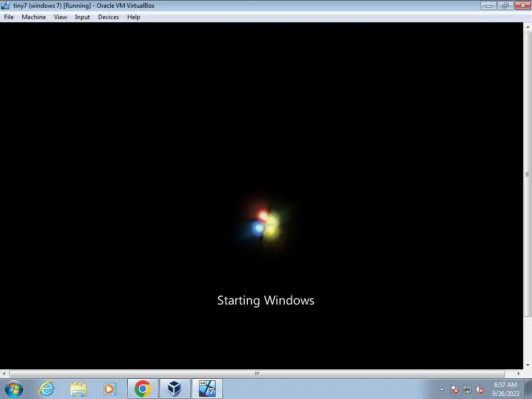Open the Devices menu
Screen dimensions: 532x399
(109, 17)
